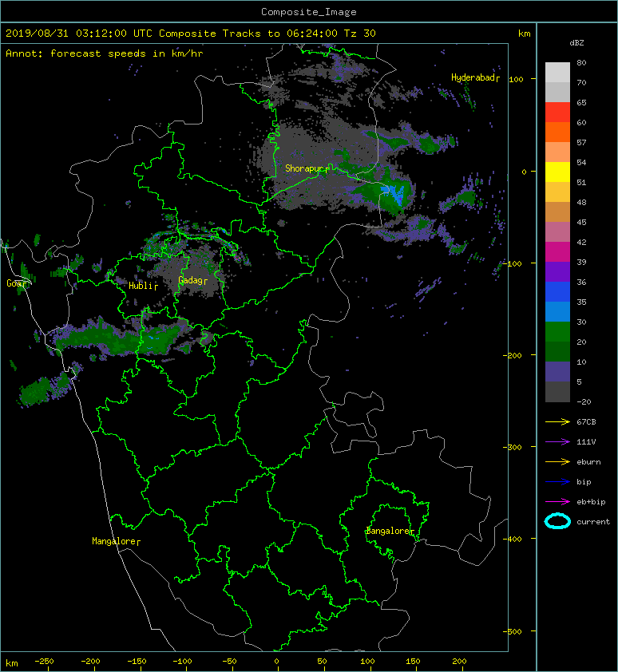
Task: Click the 'eb+bip' legend label
Action: tap(591, 501)
